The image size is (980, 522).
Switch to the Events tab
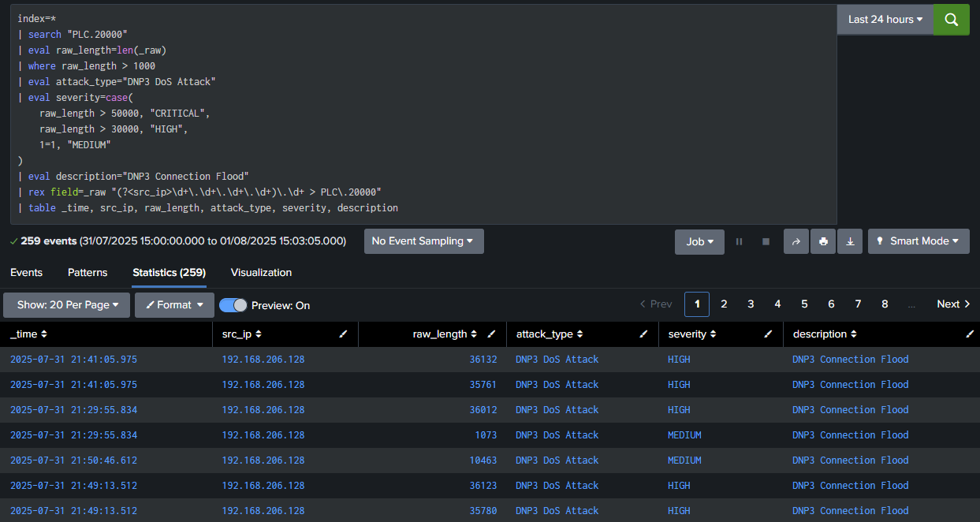click(26, 272)
